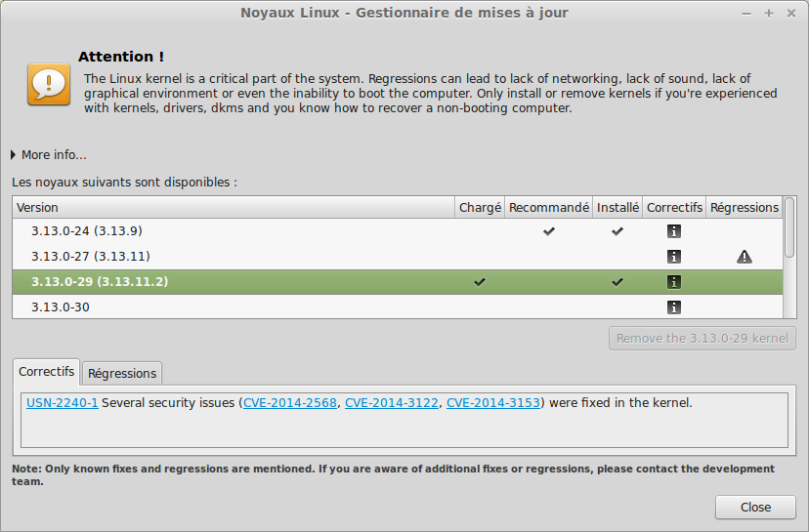This screenshot has width=809, height=532.
Task: Click the Installé checkmark for 3.13.0-29
Action: tap(617, 282)
